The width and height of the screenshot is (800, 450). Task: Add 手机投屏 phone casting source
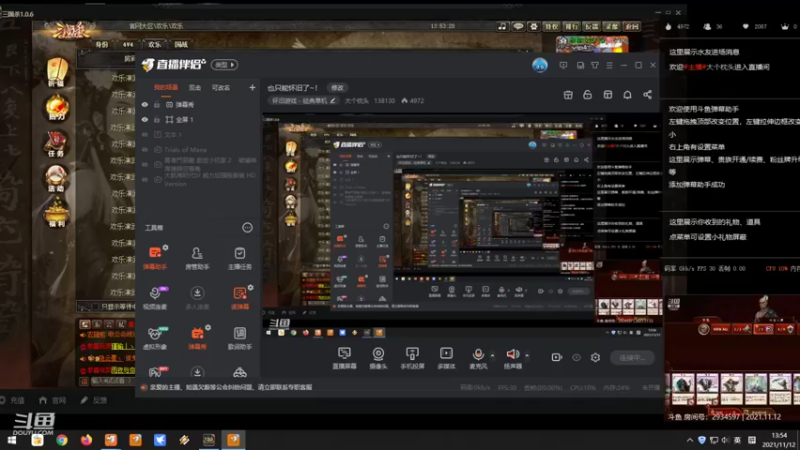[x=412, y=358]
